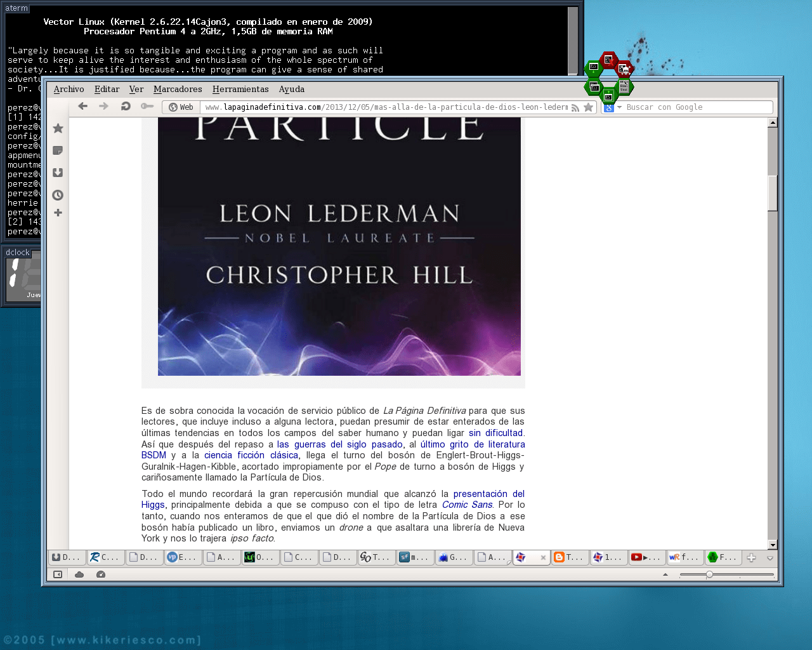The height and width of the screenshot is (650, 812).
Task: Reload the current page
Action: click(126, 107)
